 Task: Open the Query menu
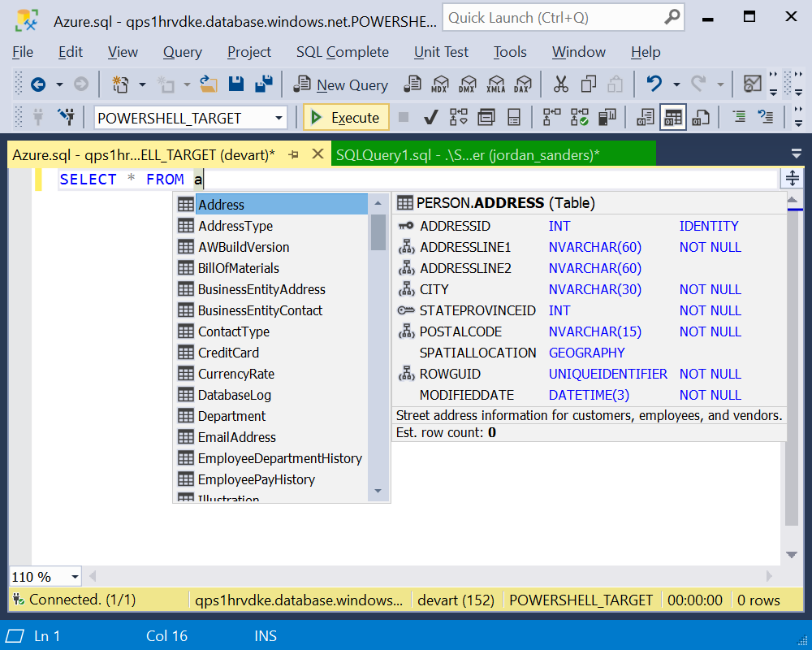click(x=182, y=52)
